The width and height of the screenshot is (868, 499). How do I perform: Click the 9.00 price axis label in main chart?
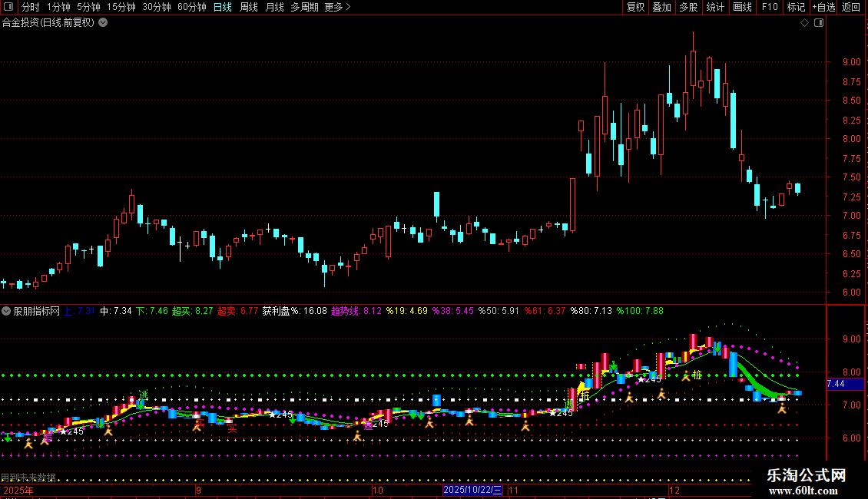(851, 62)
